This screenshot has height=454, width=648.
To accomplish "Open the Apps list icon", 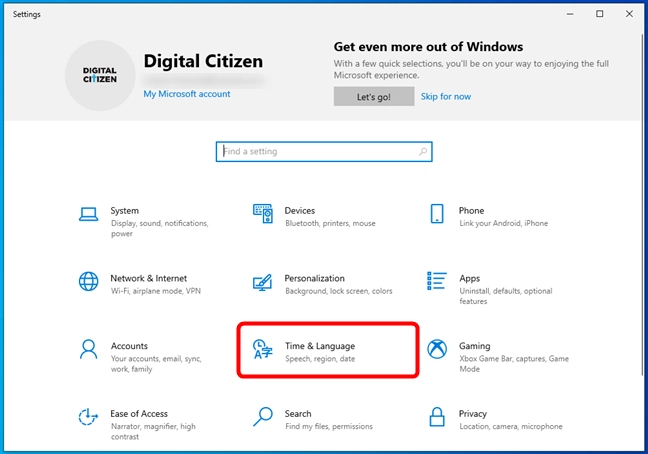I will coord(437,281).
